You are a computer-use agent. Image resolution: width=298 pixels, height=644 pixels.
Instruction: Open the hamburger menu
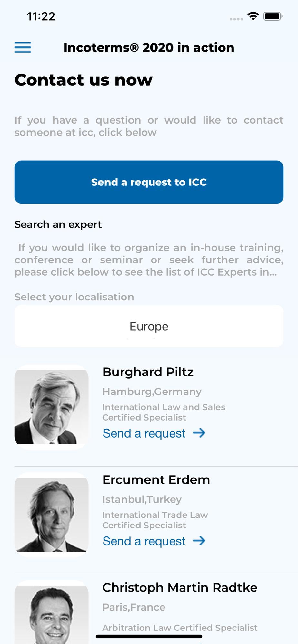23,47
